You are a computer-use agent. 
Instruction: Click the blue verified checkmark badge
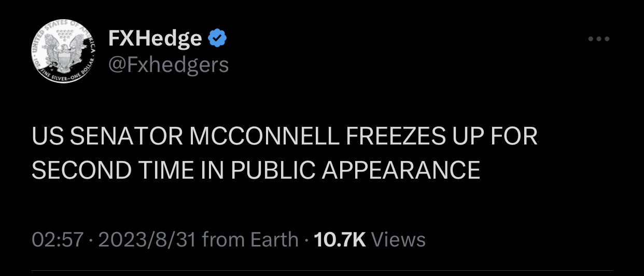click(x=217, y=38)
